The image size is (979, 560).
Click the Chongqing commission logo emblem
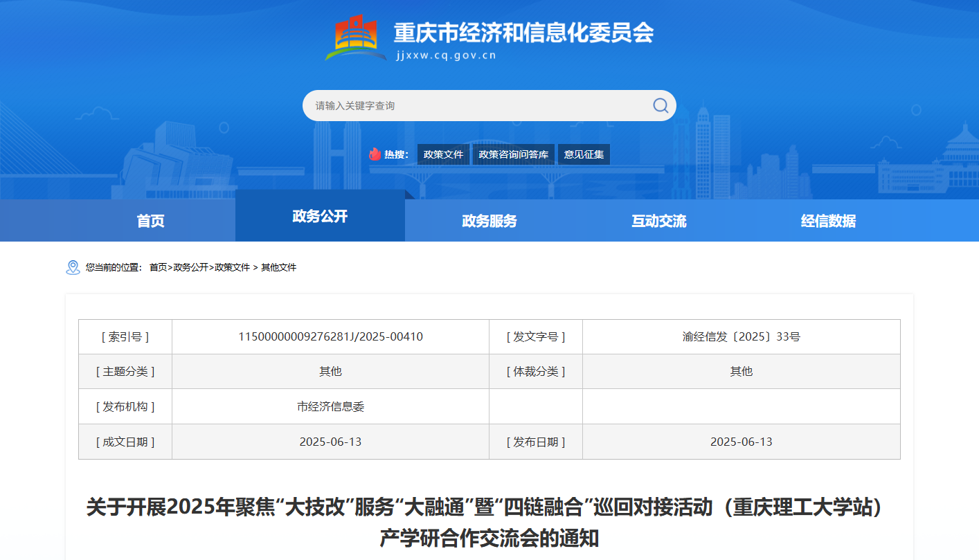(356, 39)
